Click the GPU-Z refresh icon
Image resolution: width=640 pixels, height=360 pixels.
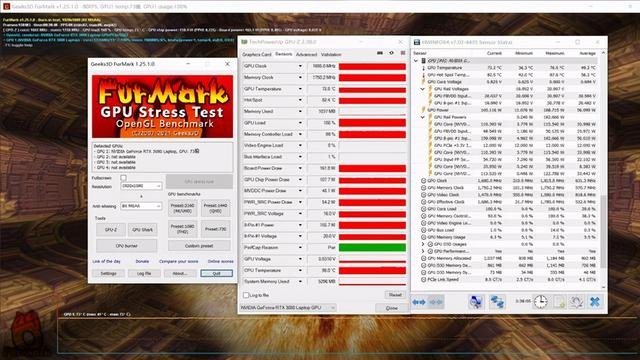coord(391,53)
